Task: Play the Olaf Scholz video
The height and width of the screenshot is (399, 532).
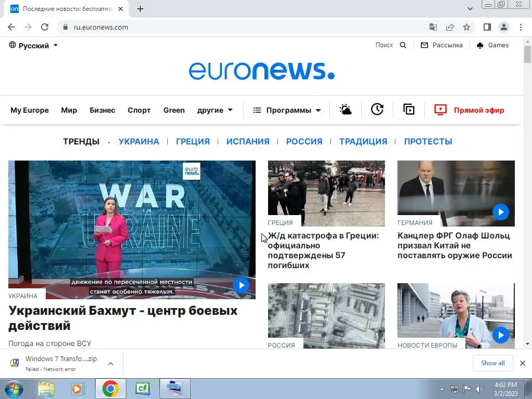Action: coord(501,212)
